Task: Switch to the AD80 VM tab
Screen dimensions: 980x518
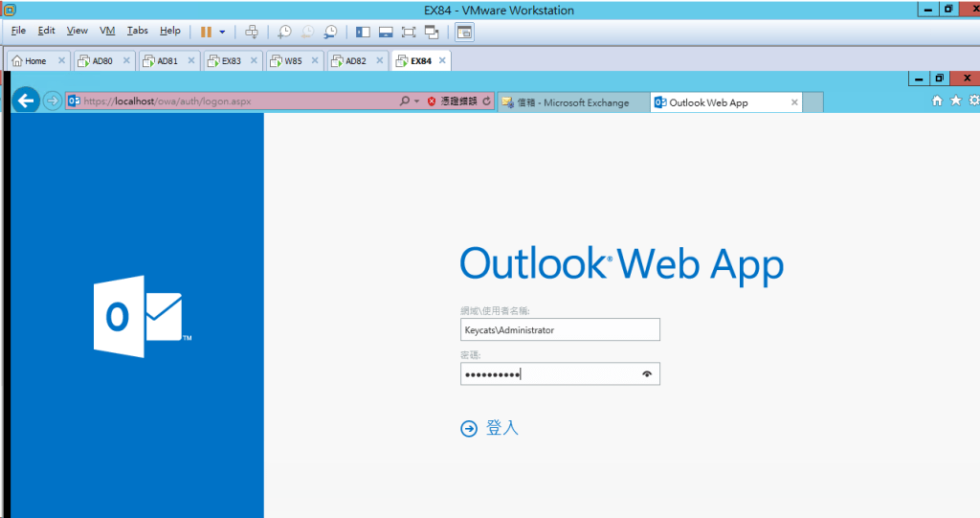Action: [100, 60]
